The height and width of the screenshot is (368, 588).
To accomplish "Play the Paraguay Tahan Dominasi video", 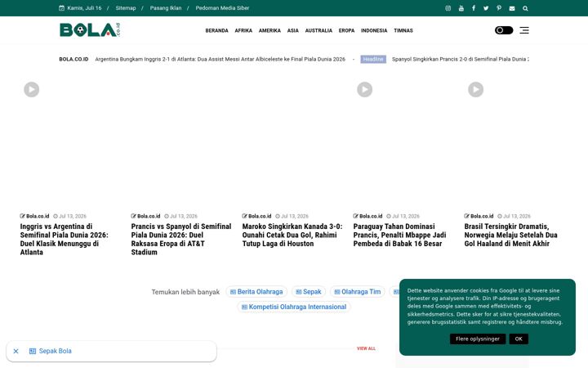I will pos(364,89).
